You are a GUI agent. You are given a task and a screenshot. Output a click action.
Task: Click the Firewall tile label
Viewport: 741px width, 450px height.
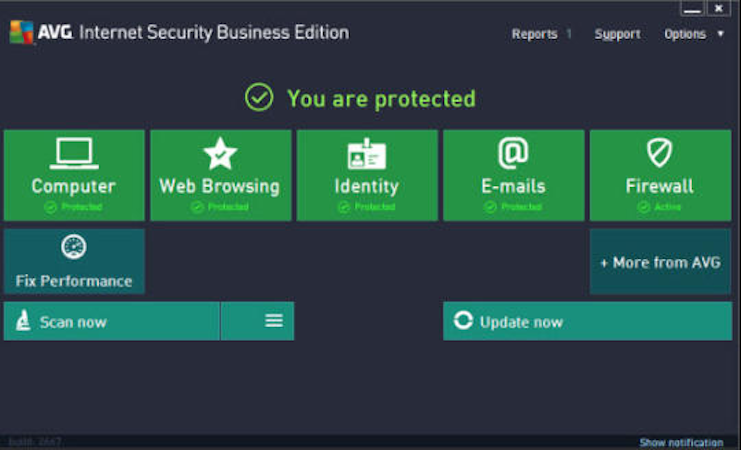click(660, 186)
